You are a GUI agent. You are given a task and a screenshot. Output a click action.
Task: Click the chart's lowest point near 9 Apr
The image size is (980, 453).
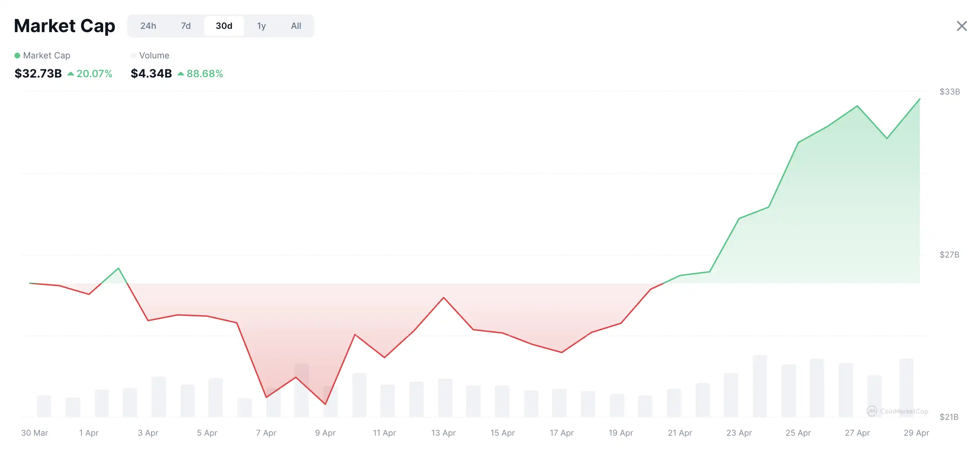[325, 404]
